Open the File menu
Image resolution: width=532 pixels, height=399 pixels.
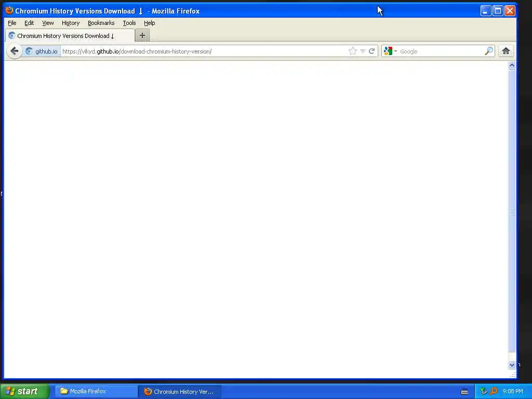pos(12,23)
